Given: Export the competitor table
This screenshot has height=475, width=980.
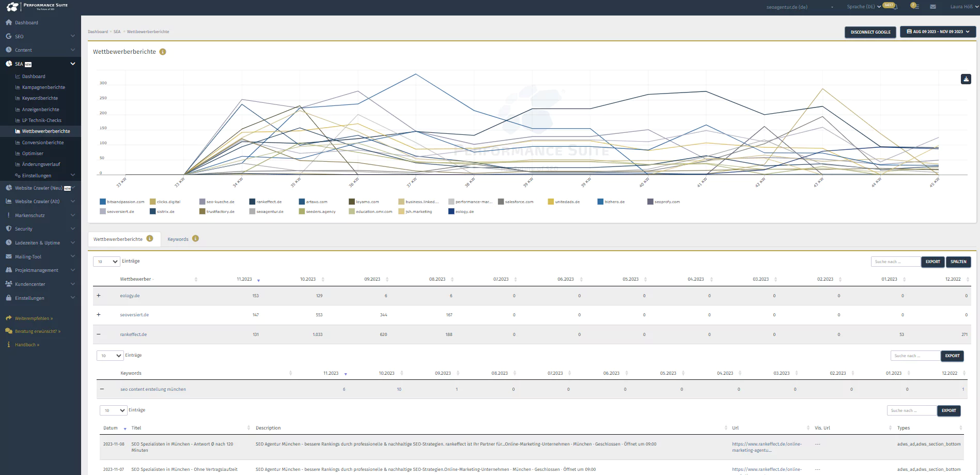Looking at the screenshot, I should click(x=933, y=262).
